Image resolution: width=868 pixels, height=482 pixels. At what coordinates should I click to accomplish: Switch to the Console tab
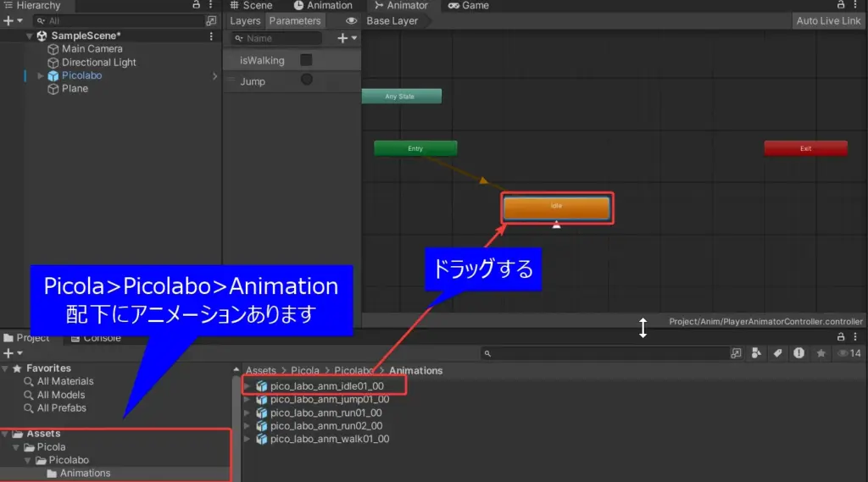(96, 337)
